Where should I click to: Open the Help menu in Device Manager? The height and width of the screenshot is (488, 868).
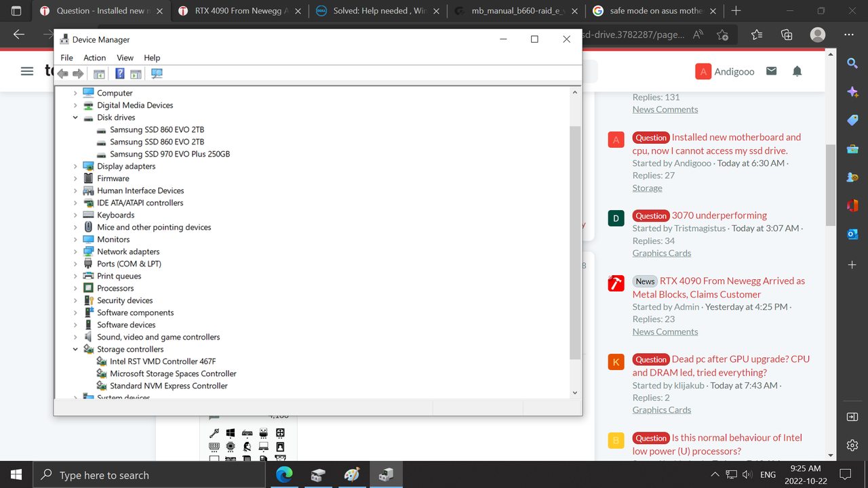point(152,58)
